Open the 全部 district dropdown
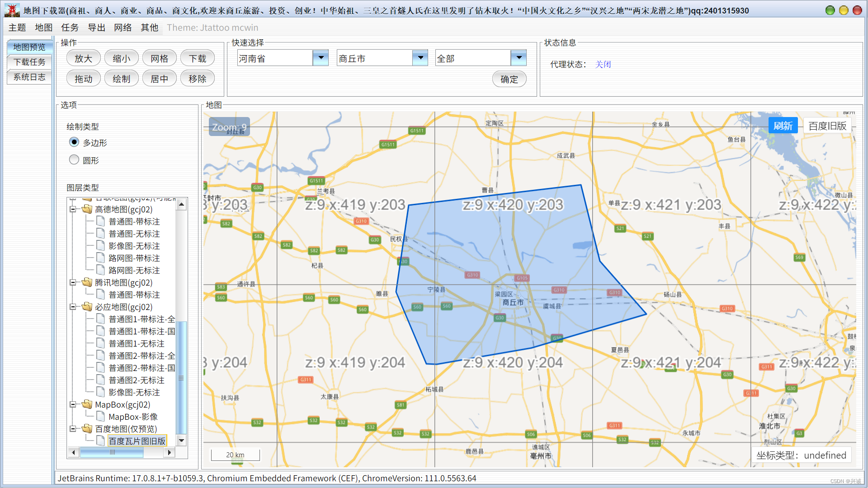868x488 pixels. pos(519,58)
